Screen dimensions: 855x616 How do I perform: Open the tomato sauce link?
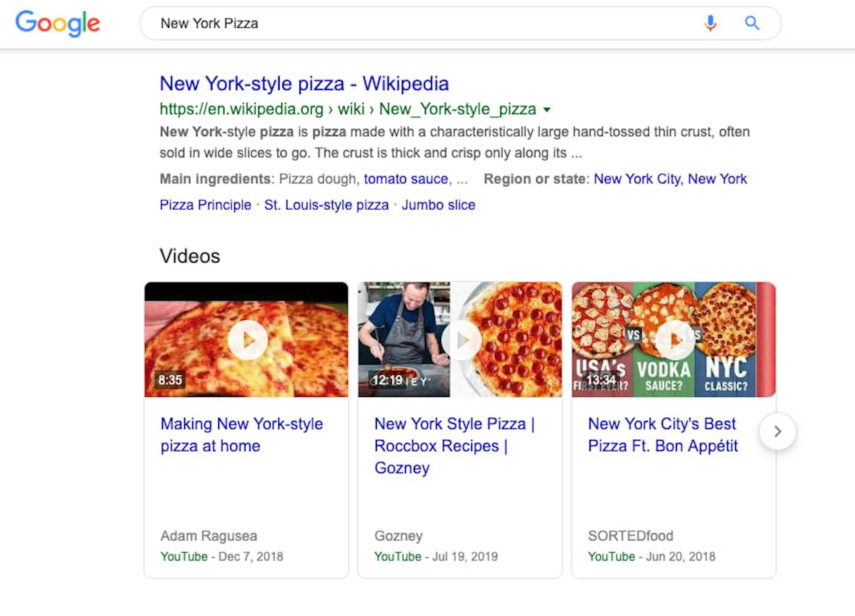pyautogui.click(x=406, y=179)
